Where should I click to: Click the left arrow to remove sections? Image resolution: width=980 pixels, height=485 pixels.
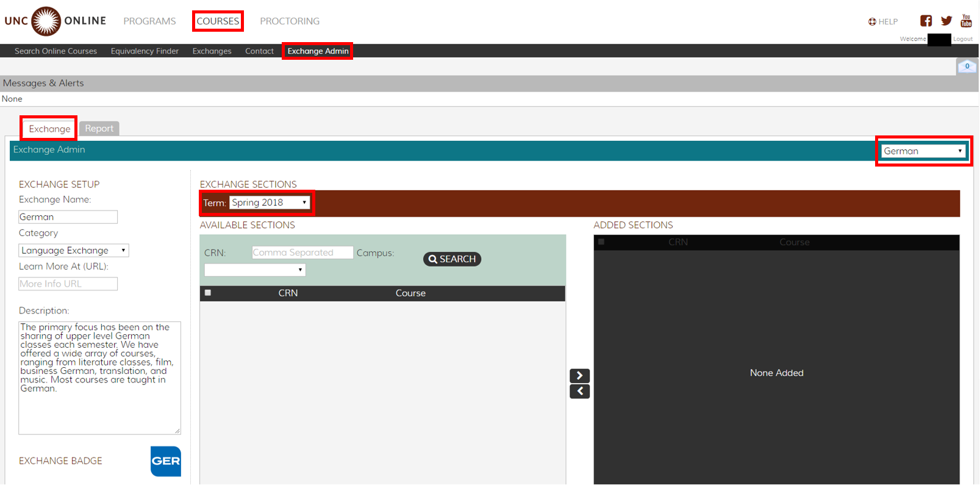pos(579,391)
